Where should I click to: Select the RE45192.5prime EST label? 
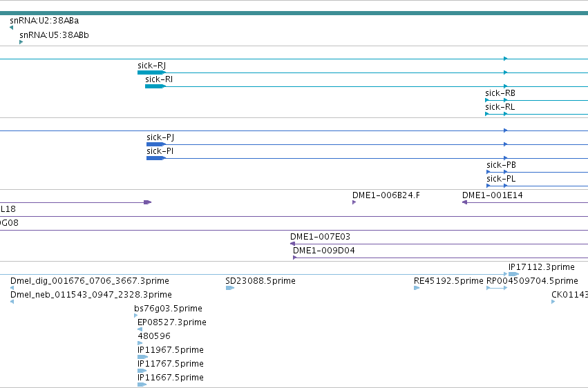coord(448,281)
